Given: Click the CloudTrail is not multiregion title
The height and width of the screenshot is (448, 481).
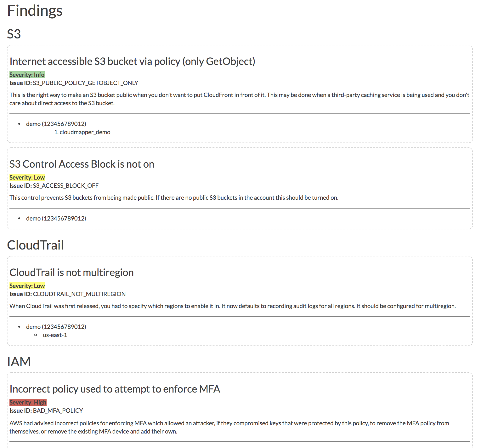Looking at the screenshot, I should (72, 273).
